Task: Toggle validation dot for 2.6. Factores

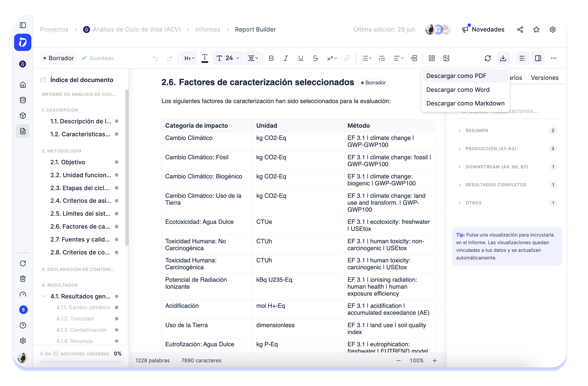Action: pos(117,226)
